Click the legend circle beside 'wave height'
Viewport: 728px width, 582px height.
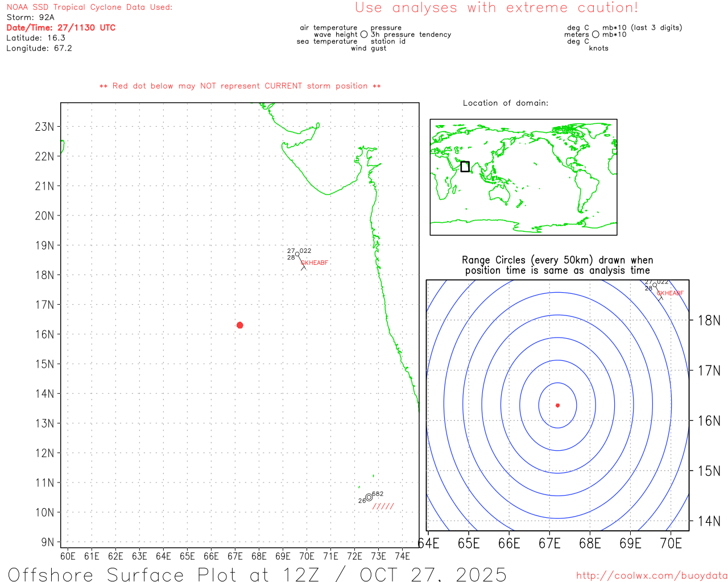click(x=364, y=35)
